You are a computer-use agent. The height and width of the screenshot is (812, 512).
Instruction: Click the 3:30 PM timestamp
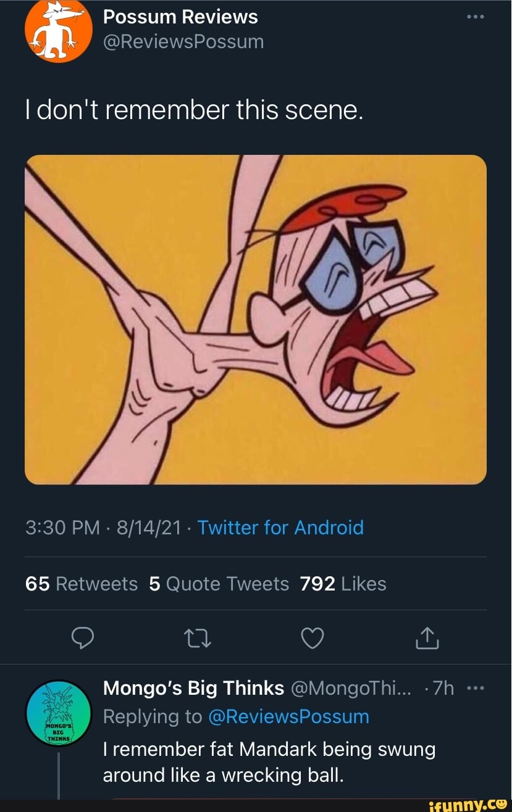(63, 528)
